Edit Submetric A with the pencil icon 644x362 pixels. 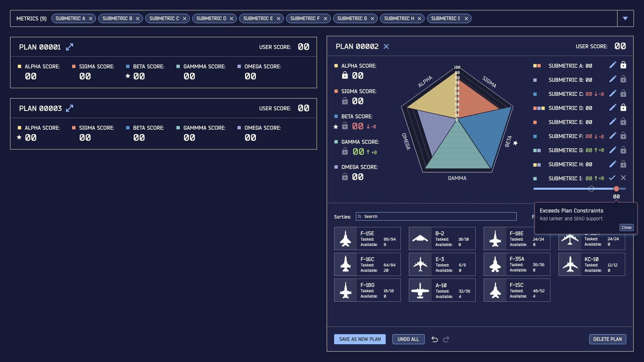pyautogui.click(x=612, y=65)
